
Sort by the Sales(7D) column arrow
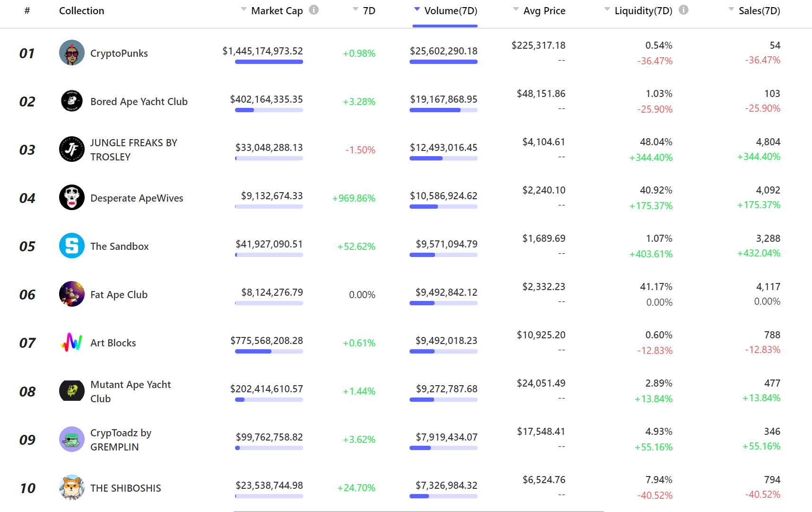(732, 9)
